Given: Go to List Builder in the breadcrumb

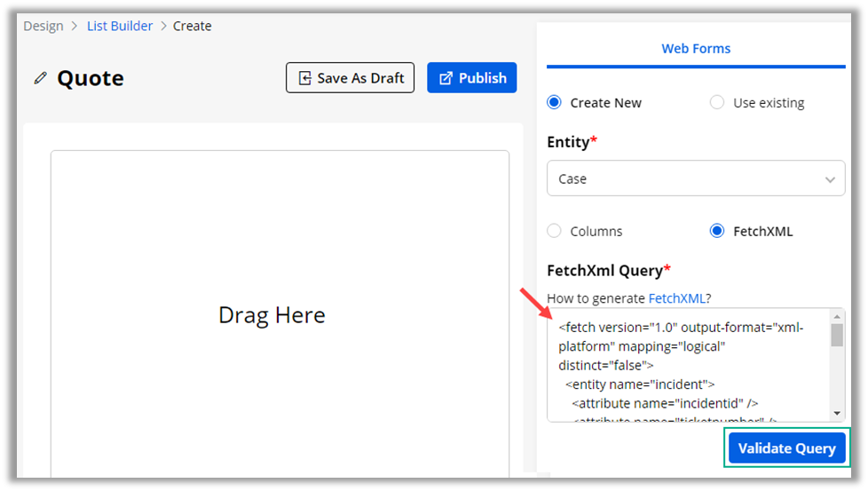Looking at the screenshot, I should (x=120, y=26).
